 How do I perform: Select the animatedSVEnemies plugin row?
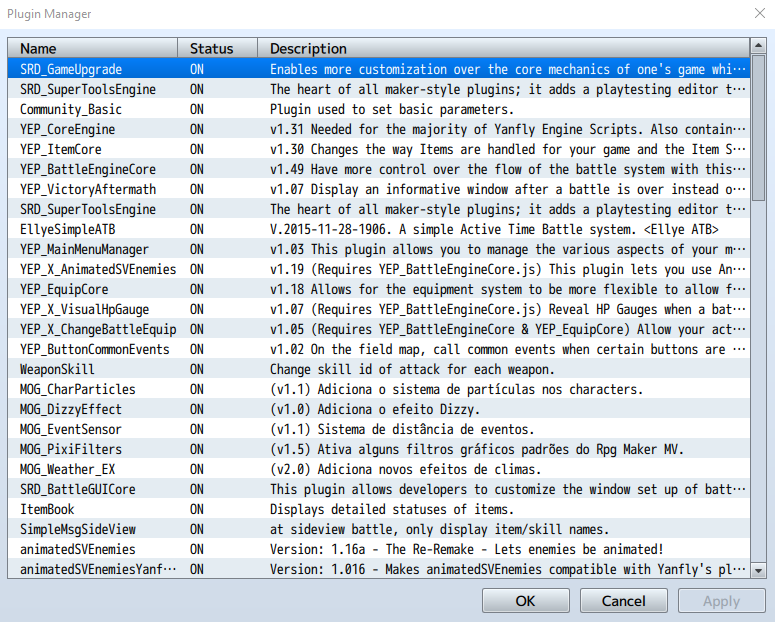pos(379,549)
